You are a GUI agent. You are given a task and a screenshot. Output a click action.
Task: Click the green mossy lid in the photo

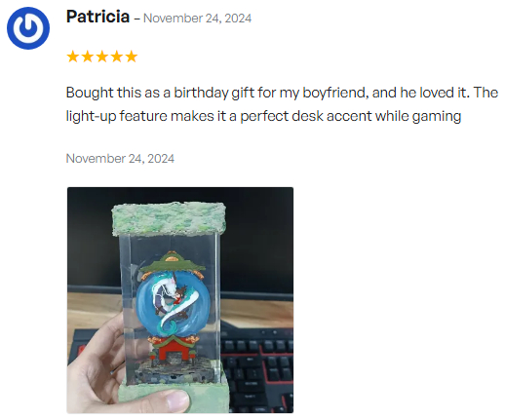point(169,217)
